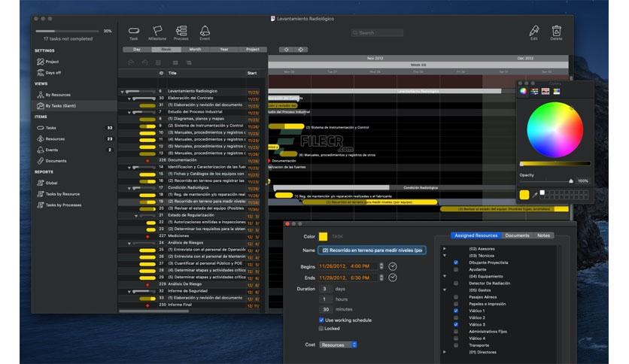Add an Event with the bell icon
The image size is (629, 364).
click(205, 33)
